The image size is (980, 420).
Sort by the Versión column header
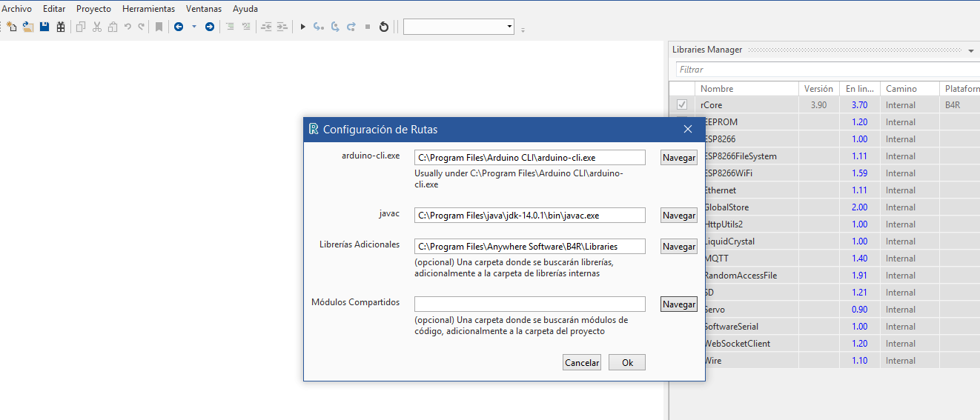pyautogui.click(x=818, y=89)
